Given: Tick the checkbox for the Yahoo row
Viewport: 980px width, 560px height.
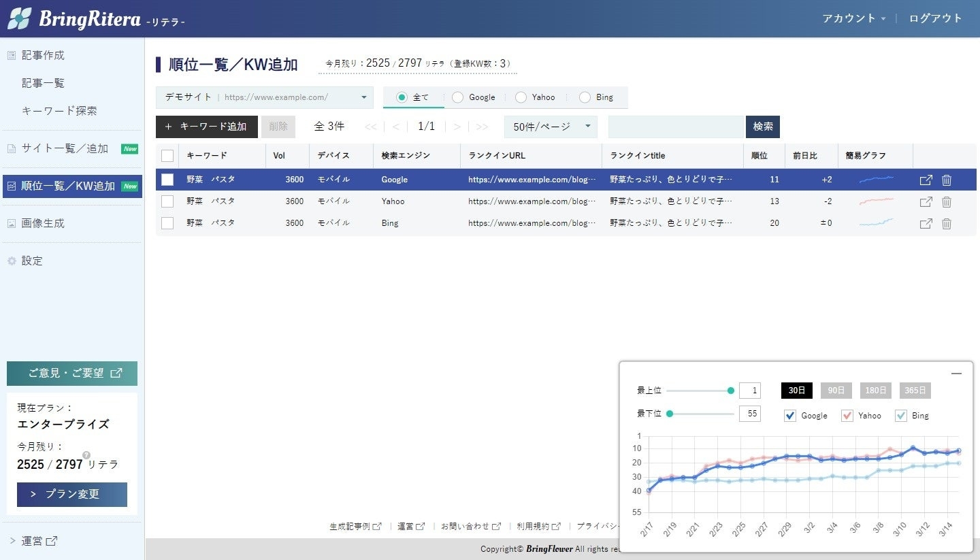Looking at the screenshot, I should (167, 201).
